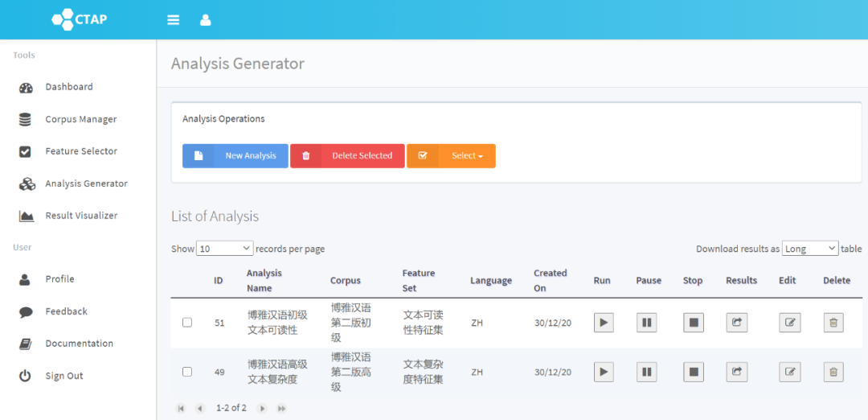Edit analysis 49
This screenshot has width=868, height=420.
[x=790, y=372]
